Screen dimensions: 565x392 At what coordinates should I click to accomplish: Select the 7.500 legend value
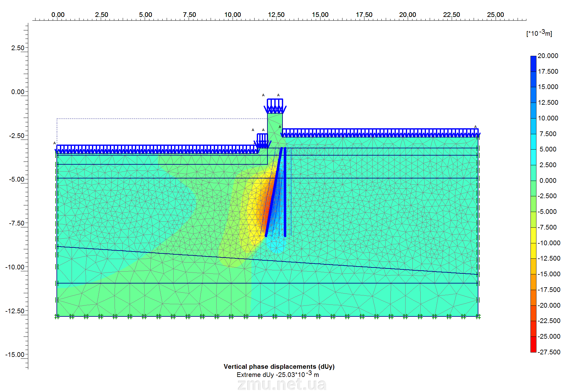pyautogui.click(x=548, y=134)
